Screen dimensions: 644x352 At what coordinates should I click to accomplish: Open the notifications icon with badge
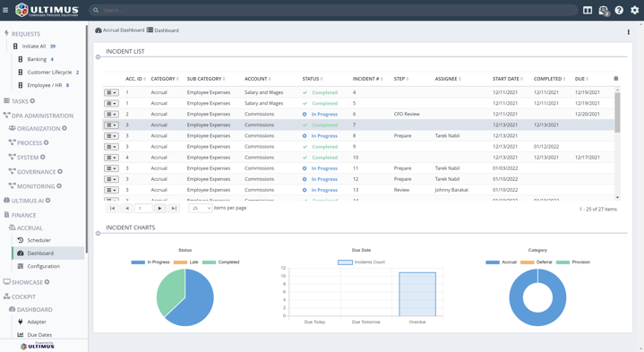[604, 11]
